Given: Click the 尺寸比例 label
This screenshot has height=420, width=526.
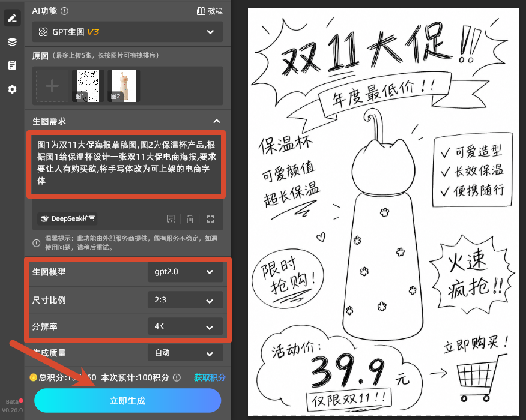Looking at the screenshot, I should point(49,300).
